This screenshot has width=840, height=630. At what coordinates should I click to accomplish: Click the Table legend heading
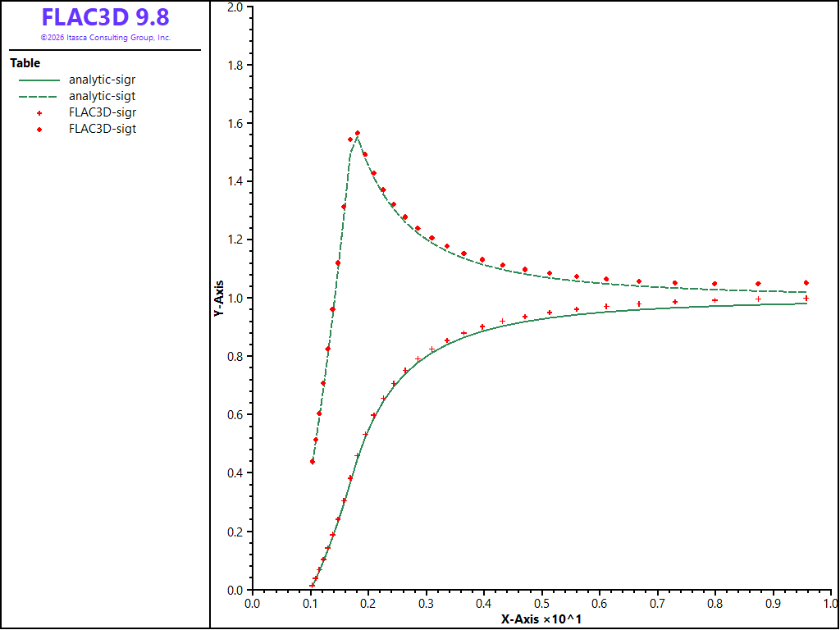[x=25, y=63]
